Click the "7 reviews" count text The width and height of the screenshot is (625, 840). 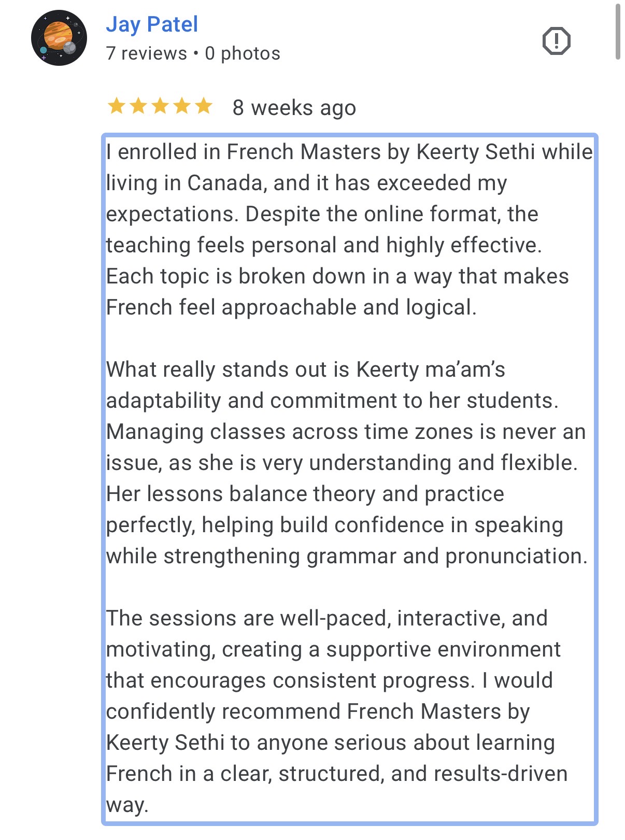[x=146, y=53]
